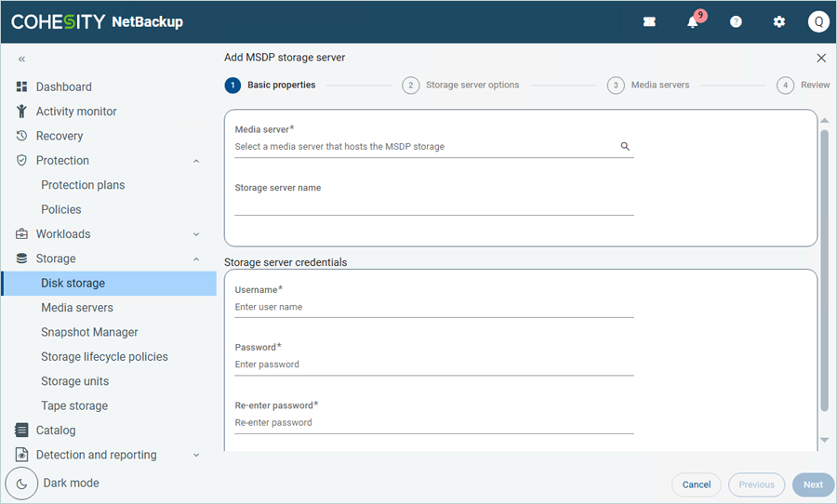Click the notifications bell icon
Image resolution: width=837 pixels, height=504 pixels.
(693, 22)
